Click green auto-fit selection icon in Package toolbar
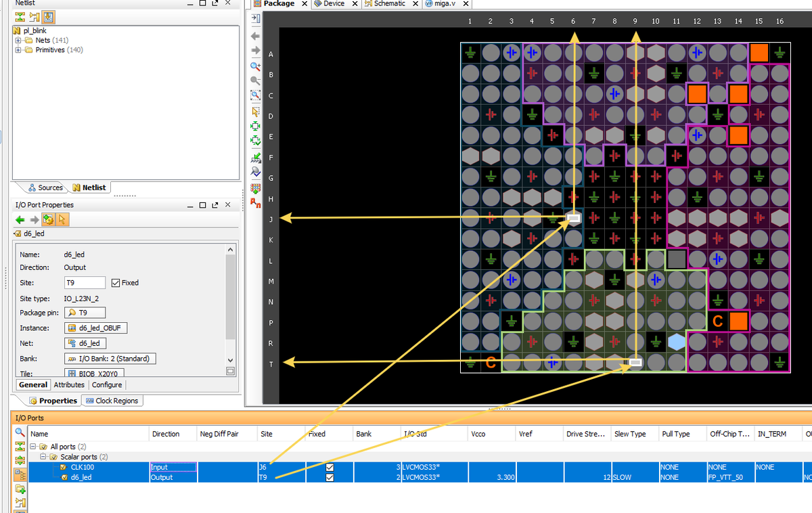 (256, 126)
